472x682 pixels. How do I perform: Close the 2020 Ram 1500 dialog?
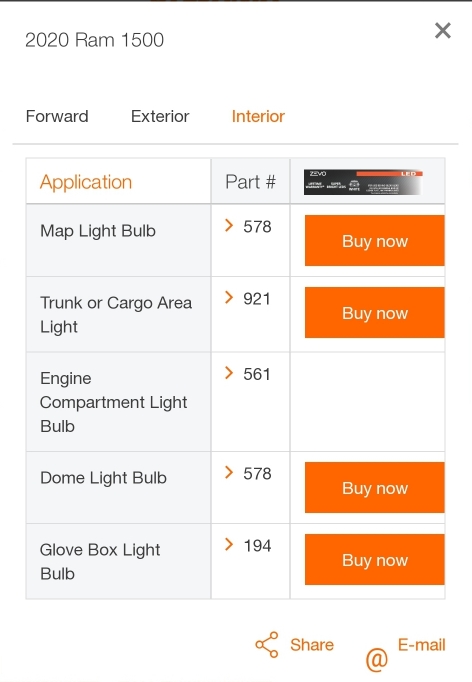coord(442,30)
